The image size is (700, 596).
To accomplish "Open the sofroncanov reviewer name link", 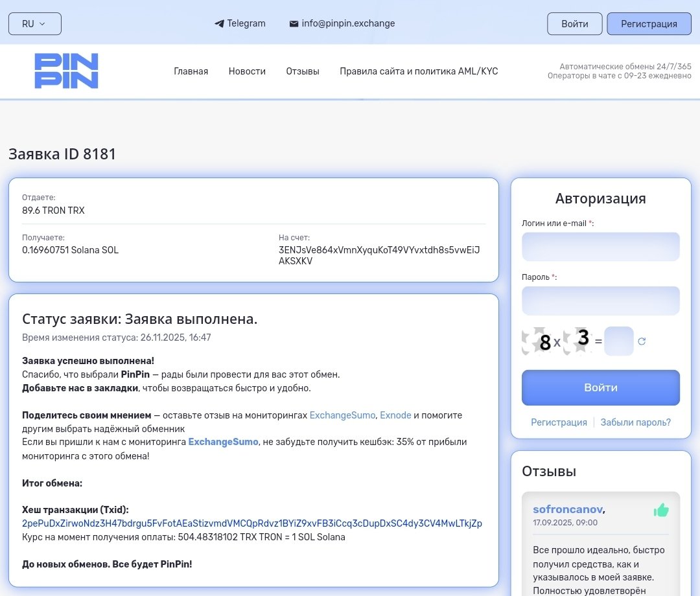I will coord(567,509).
